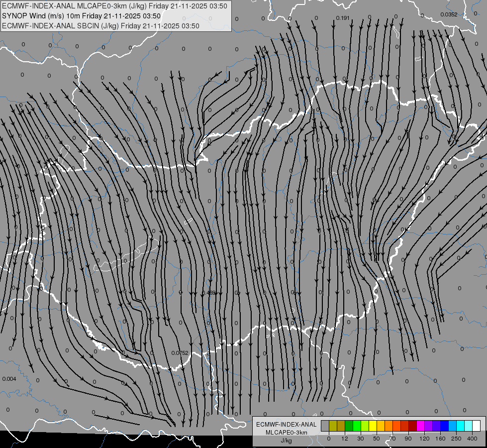Image resolution: width=487 pixels, height=448 pixels.
Task: Select the cyan legend swatch
Action: click(x=461, y=426)
